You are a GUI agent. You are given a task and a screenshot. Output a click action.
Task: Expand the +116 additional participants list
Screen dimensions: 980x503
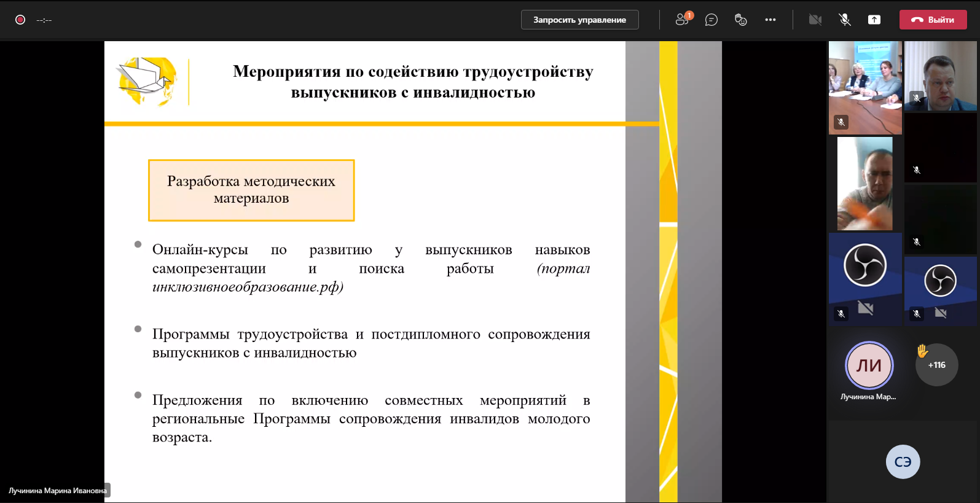pyautogui.click(x=937, y=365)
